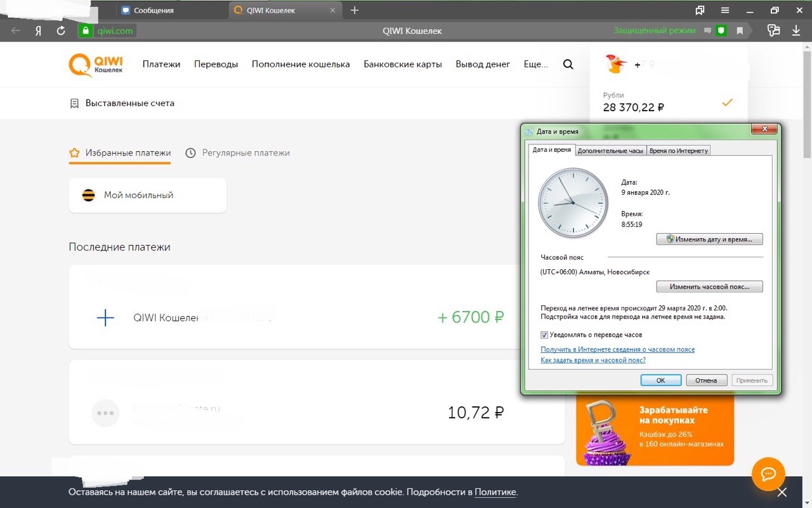
Task: Click the Yandex 'Я' home button
Action: point(38,30)
